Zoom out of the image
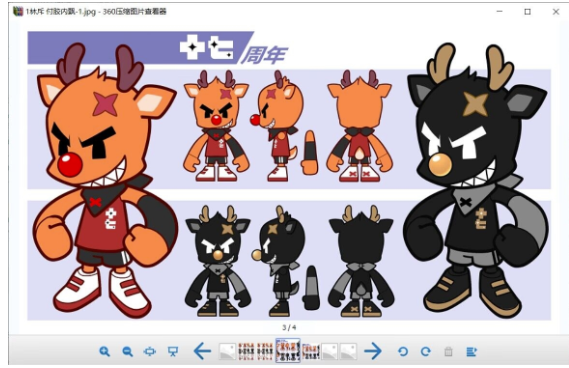569x368 pixels. click(127, 351)
